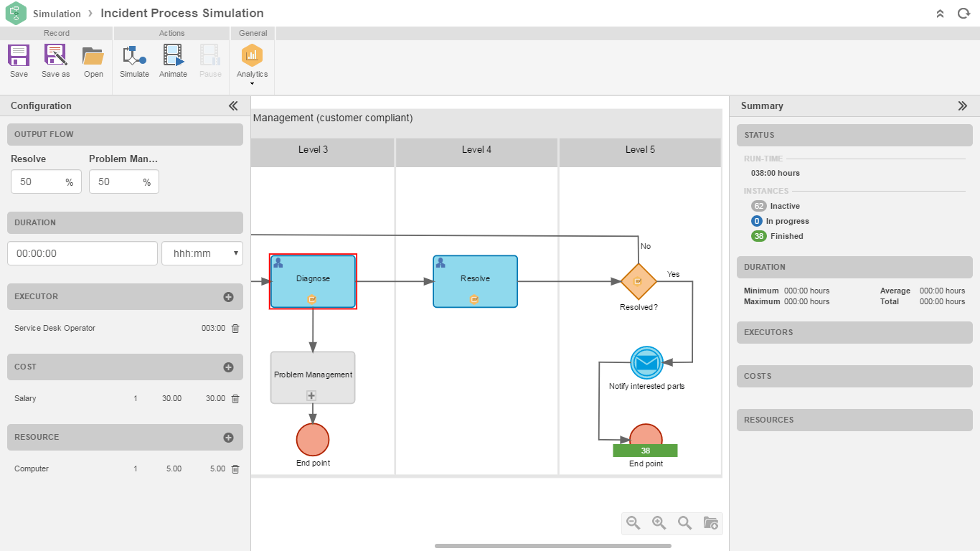Collapse the Configuration panel
980x551 pixels.
[x=233, y=105]
